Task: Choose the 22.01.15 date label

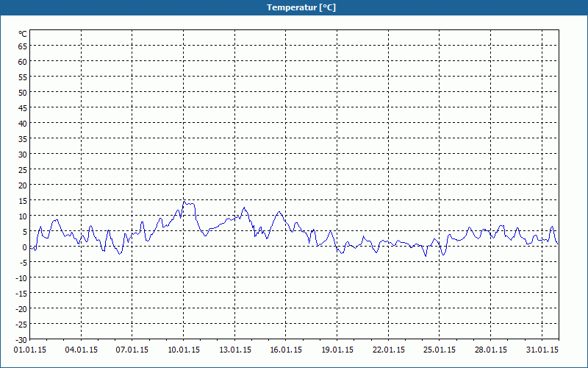Action: [x=389, y=350]
